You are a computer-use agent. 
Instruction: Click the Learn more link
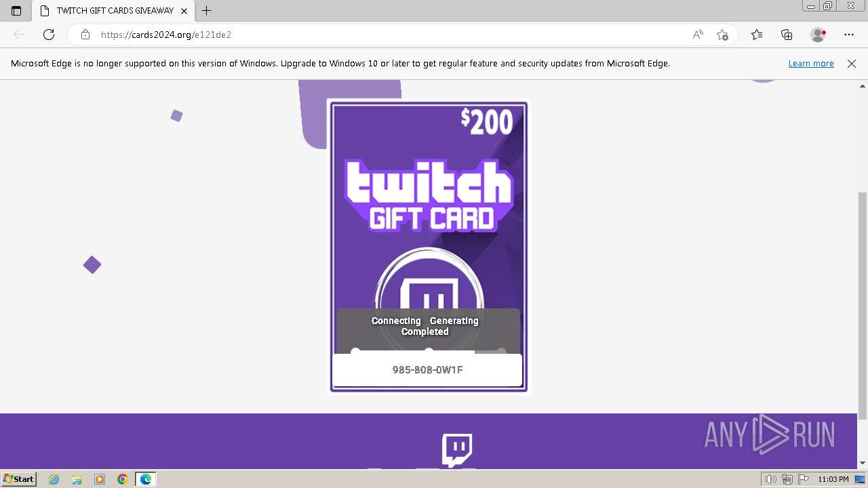(x=811, y=64)
